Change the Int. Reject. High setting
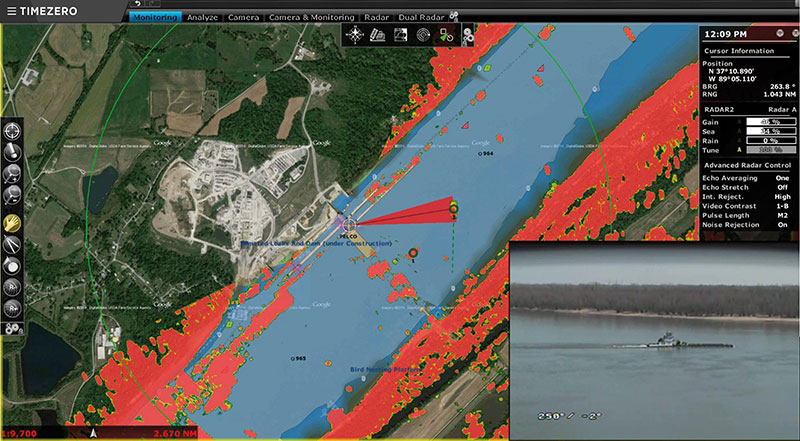Screen dimensions: 800x441 746,197
